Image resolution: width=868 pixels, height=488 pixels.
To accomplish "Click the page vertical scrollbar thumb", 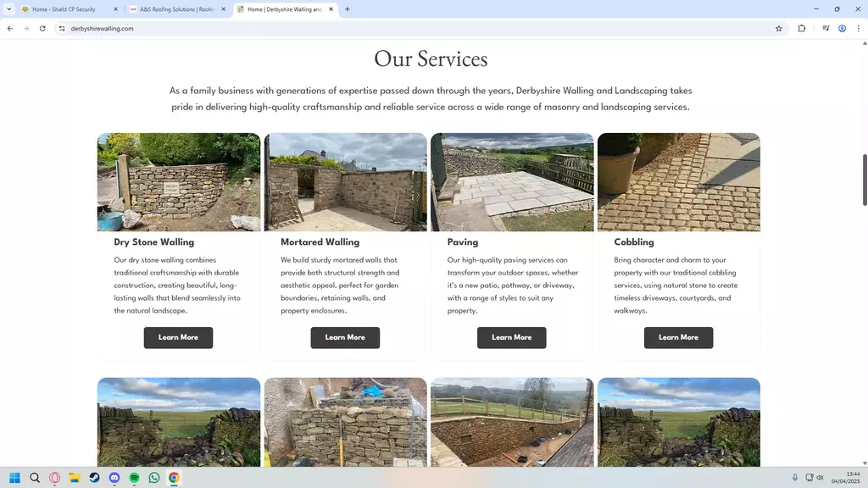I will [865, 180].
